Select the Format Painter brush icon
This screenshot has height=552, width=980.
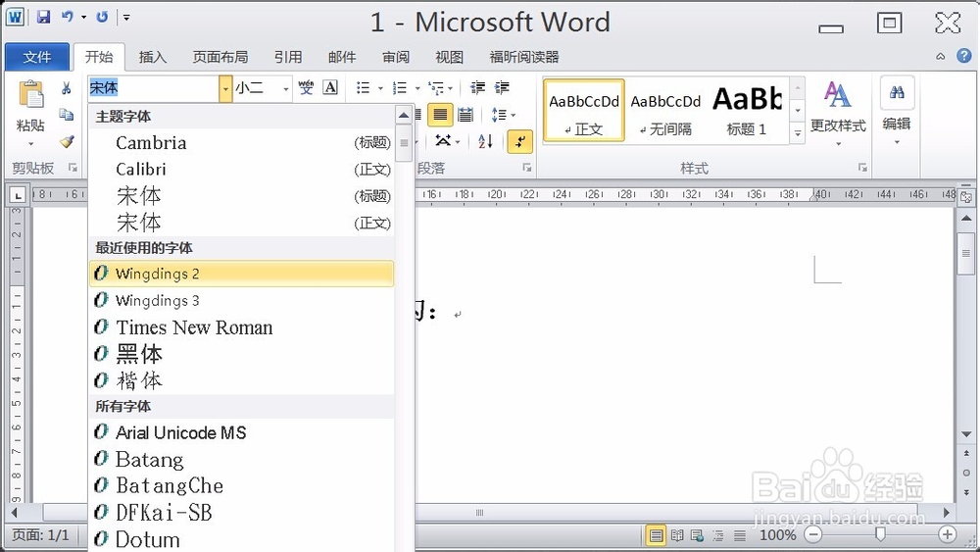tap(67, 142)
